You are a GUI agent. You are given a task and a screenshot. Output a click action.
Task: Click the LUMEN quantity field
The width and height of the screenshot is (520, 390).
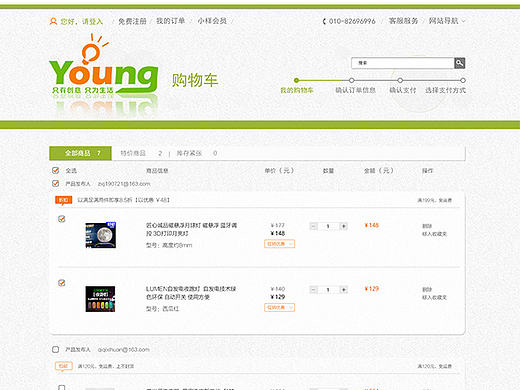(328, 290)
